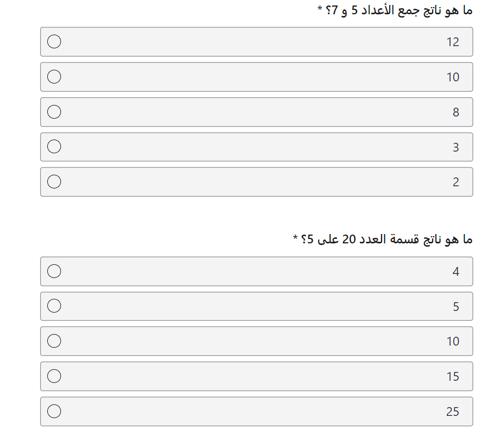Tick the radio circle for answer 2
504x445 pixels.
[x=54, y=181]
